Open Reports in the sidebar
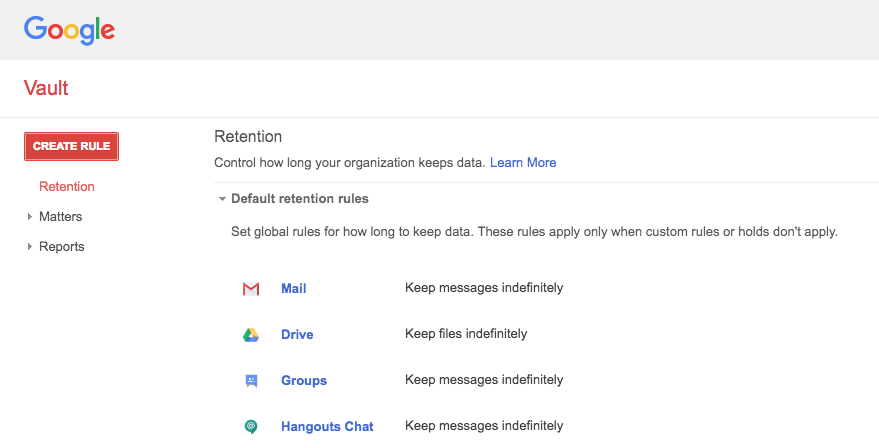The image size is (879, 448). coord(61,246)
